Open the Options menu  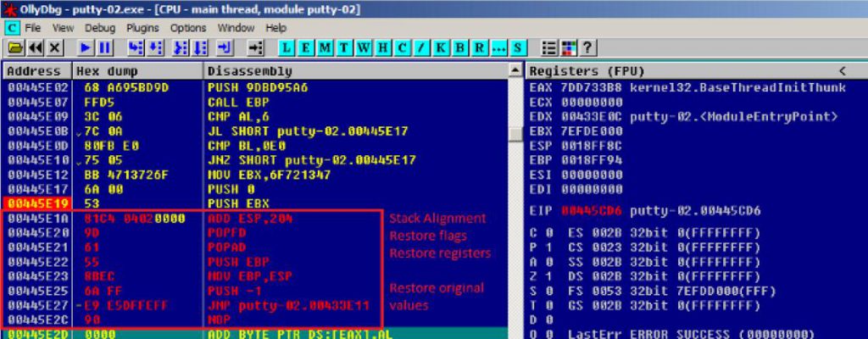point(188,28)
